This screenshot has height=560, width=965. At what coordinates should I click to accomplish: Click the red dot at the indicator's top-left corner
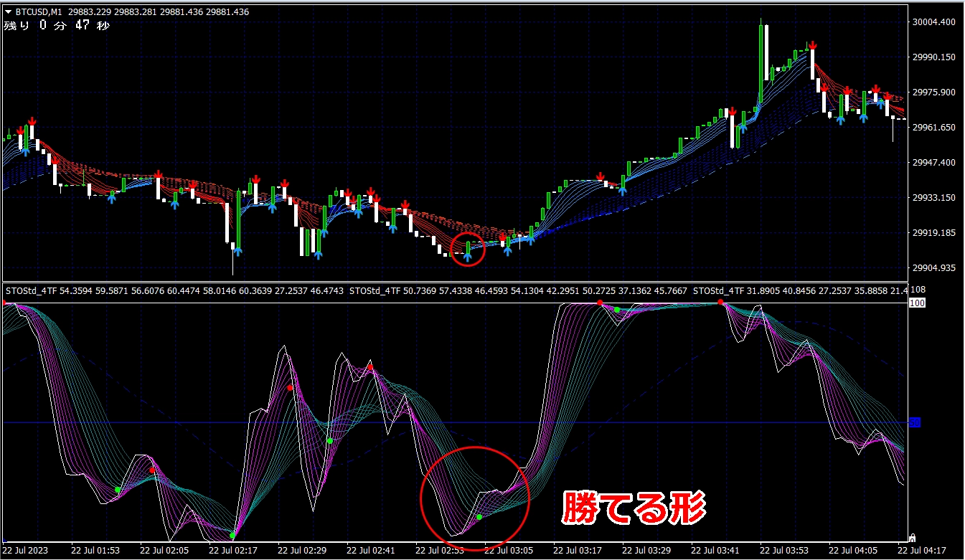click(x=4, y=303)
